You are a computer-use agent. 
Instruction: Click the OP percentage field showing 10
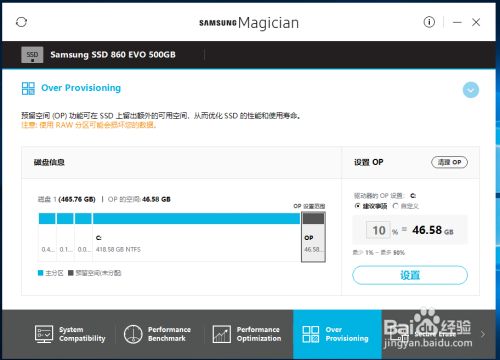[x=378, y=230]
